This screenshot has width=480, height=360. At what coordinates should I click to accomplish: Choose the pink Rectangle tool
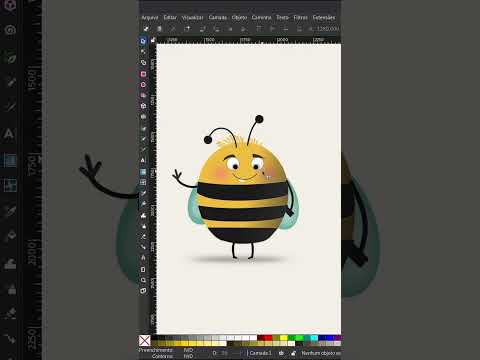click(143, 74)
